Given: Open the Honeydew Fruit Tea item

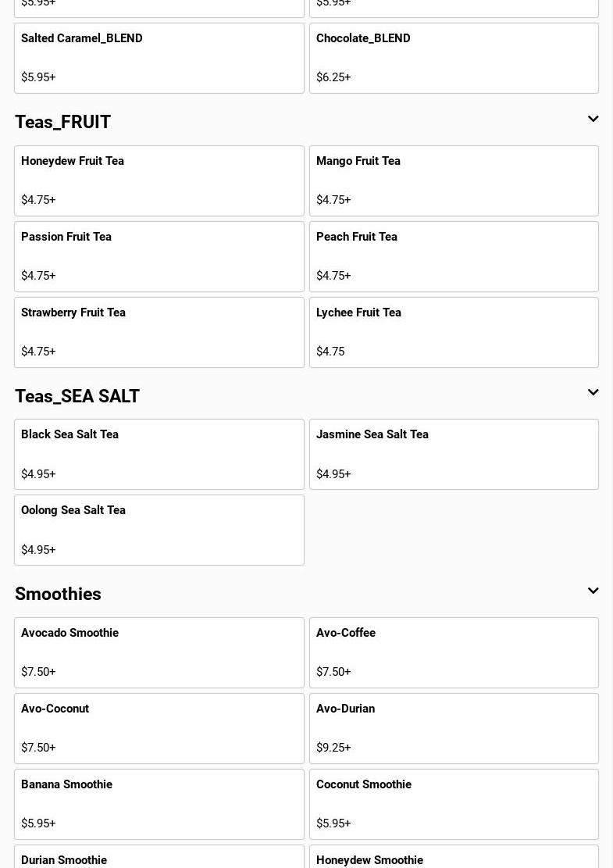Looking at the screenshot, I should tap(159, 180).
